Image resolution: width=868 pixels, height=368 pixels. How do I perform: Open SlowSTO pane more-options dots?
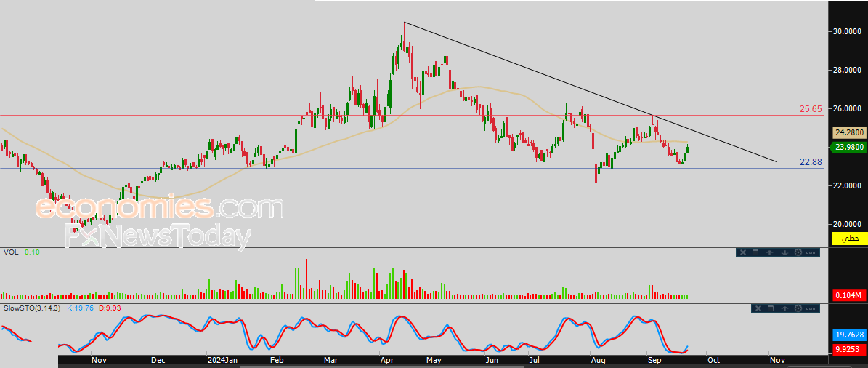pyautogui.click(x=811, y=308)
